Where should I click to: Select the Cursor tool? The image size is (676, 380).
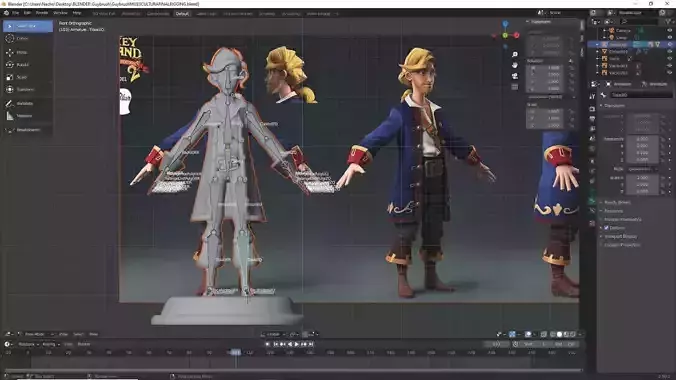(x=28, y=39)
